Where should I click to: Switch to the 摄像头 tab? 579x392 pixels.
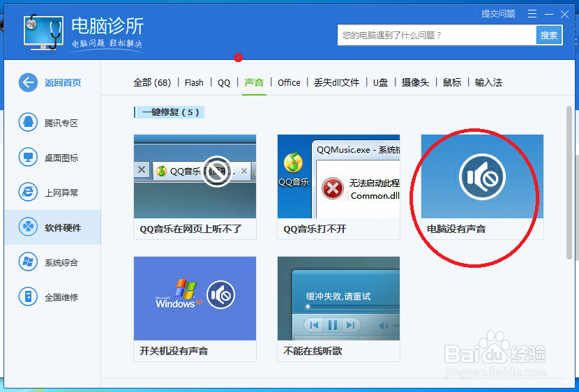point(416,83)
